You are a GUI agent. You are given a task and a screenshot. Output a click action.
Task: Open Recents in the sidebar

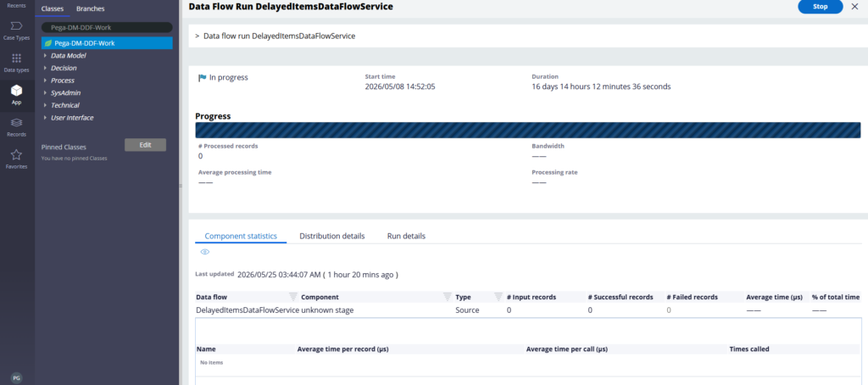(x=17, y=5)
